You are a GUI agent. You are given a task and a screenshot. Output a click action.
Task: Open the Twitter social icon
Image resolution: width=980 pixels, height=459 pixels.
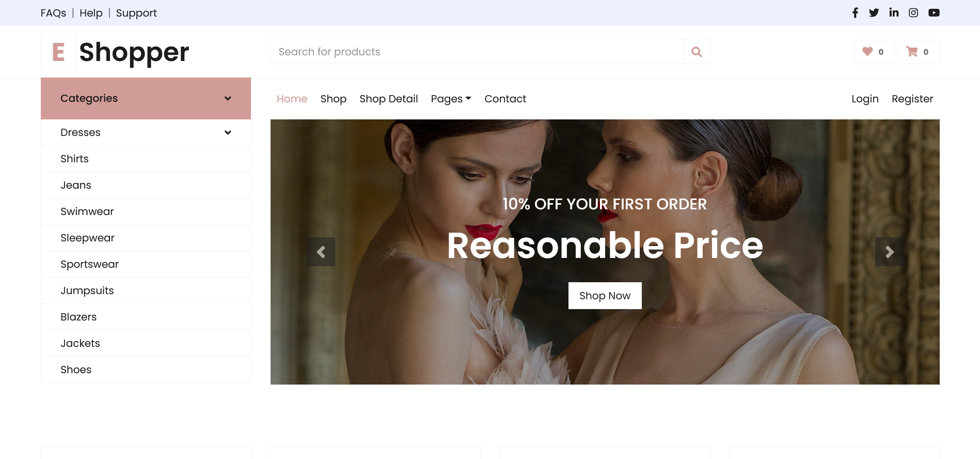(x=874, y=13)
